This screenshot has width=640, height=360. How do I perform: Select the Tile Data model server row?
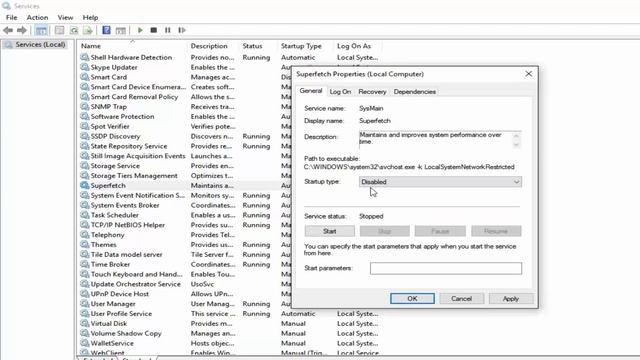(x=126, y=254)
